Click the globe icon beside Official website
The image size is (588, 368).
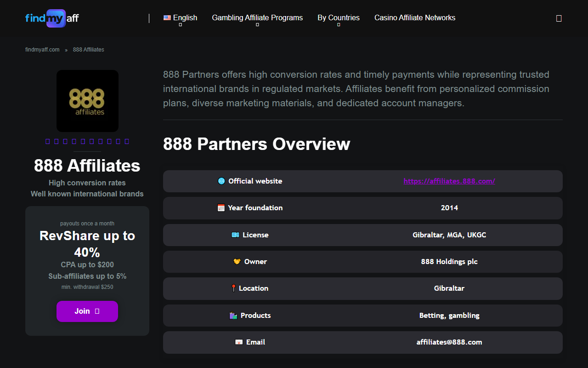point(221,181)
